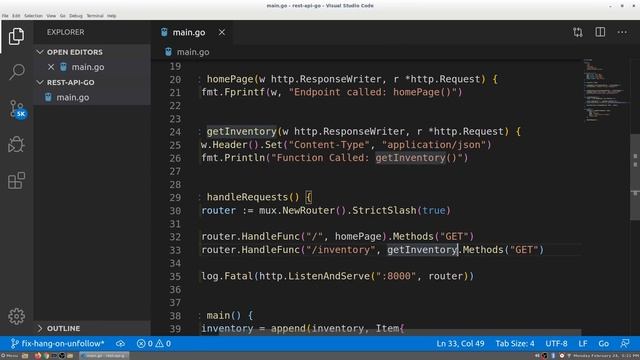Screen dimensions: 640x360
Task: Open the Source Control view icon
Action: tap(17, 109)
